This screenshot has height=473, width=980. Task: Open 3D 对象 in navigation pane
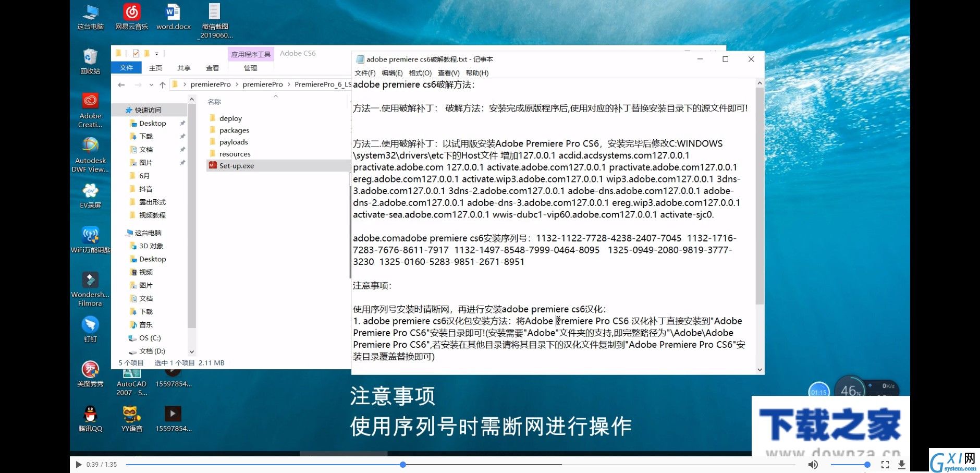tap(151, 246)
